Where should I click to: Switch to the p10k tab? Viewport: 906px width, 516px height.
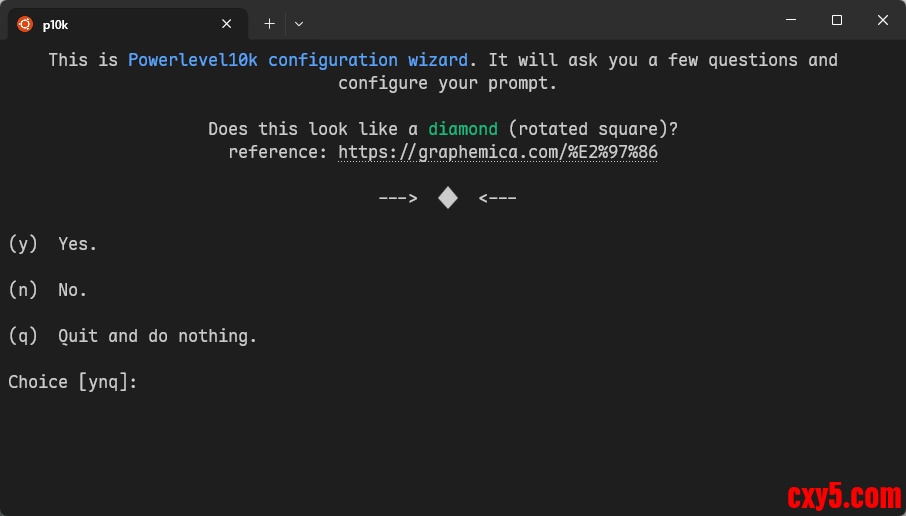tap(120, 23)
